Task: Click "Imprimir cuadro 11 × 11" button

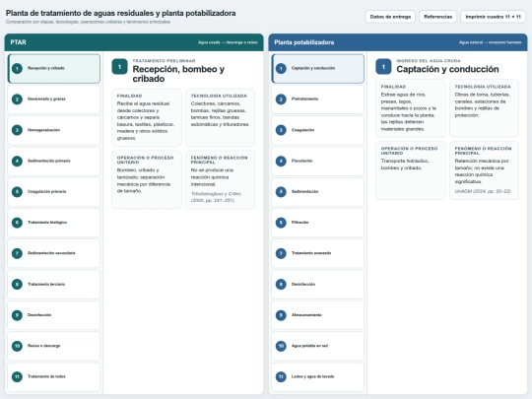Action: point(493,17)
